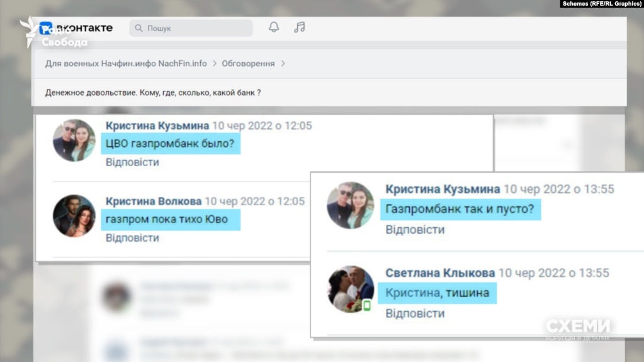Click Кристина Кузьмина avatar at 12:05
The width and height of the screenshot is (644, 362).
pos(74,140)
